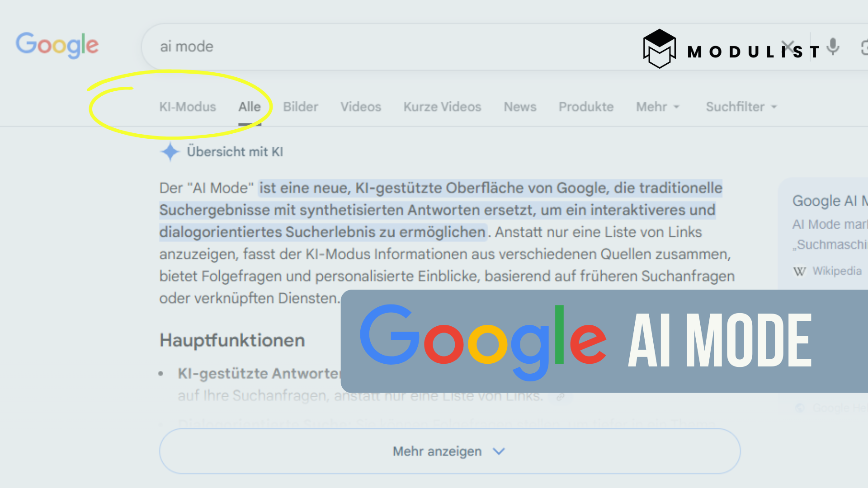This screenshot has width=868, height=488.
Task: Open the Produkte tab
Action: coord(586,107)
